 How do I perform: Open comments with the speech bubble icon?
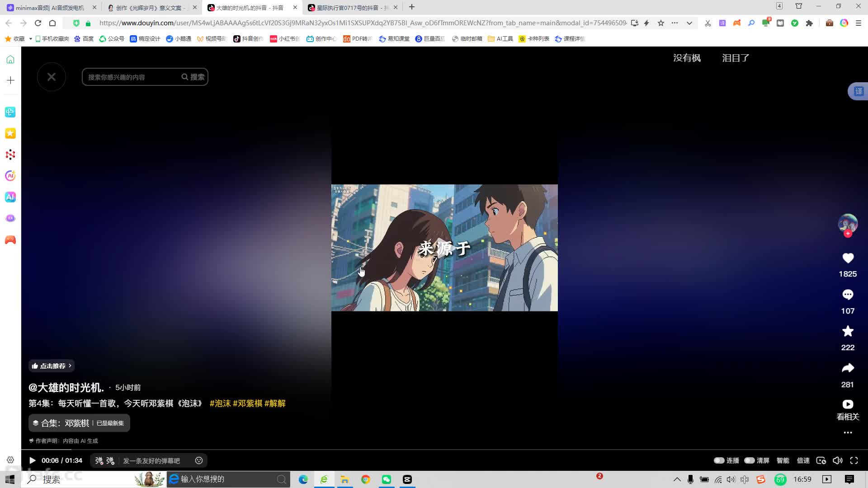pyautogui.click(x=848, y=295)
